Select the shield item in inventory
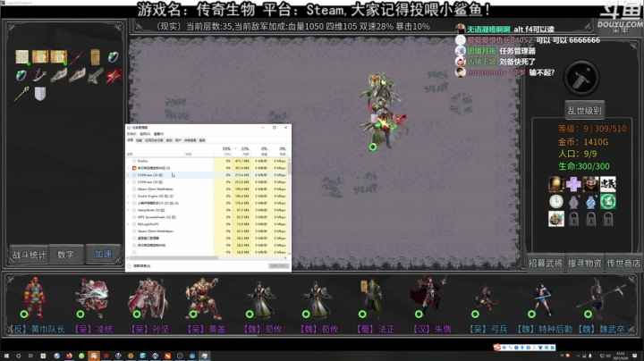644x361 pixels. tap(40, 94)
